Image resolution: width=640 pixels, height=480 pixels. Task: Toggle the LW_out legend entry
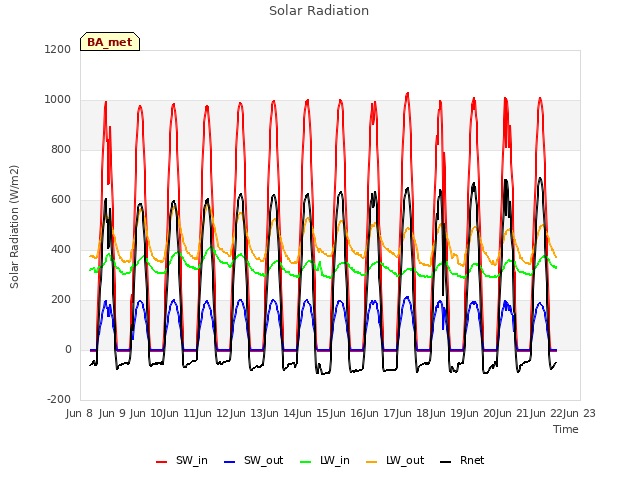pos(395,460)
